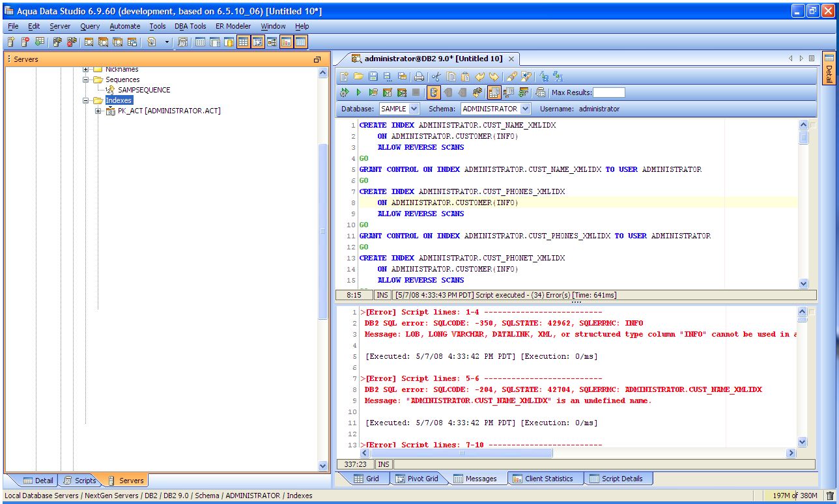
Task: Switch to the Pivot Grid tab
Action: pyautogui.click(x=417, y=479)
